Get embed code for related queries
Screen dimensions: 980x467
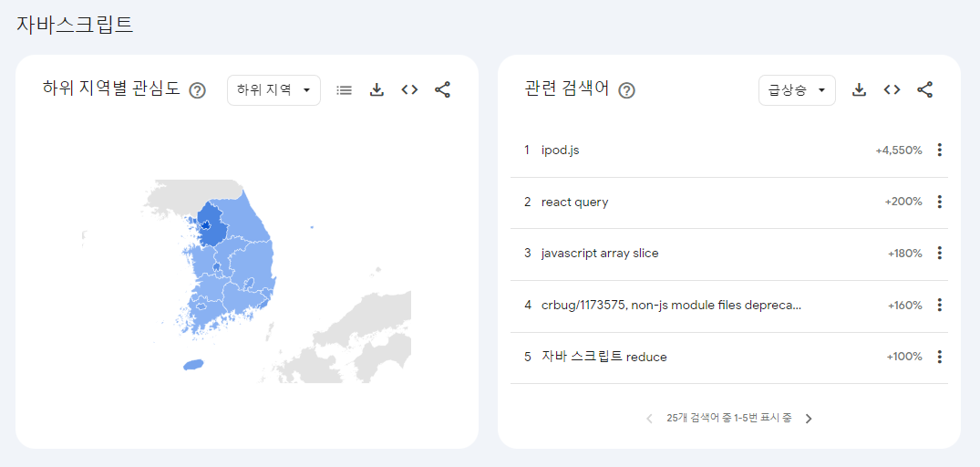[x=892, y=90]
